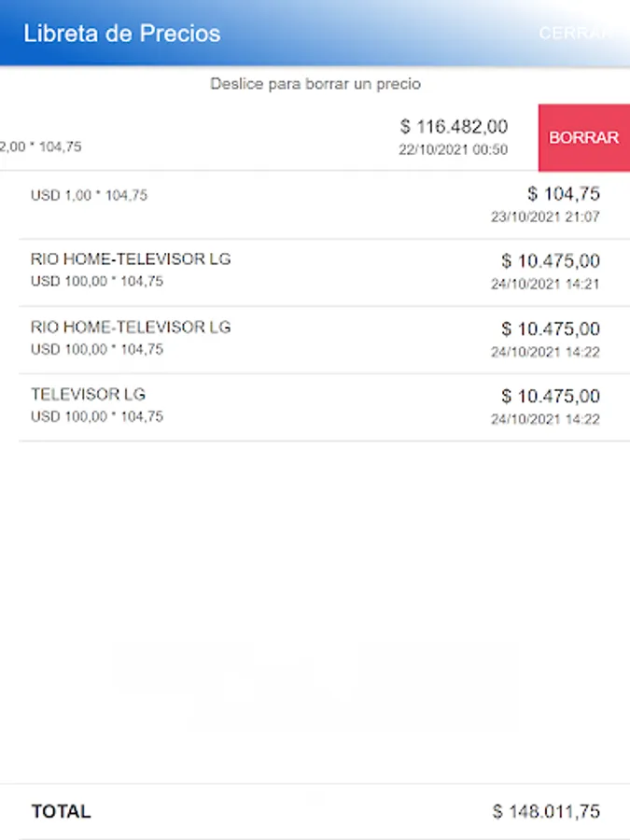
Task: Tap the 'Deslice para borrar un precio' hint
Action: click(x=315, y=84)
